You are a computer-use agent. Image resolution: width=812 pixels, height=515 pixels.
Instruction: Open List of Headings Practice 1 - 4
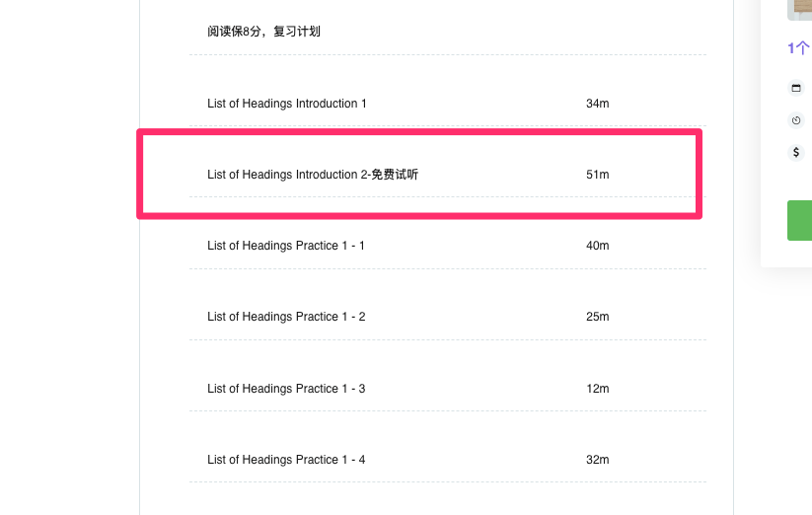tap(286, 460)
